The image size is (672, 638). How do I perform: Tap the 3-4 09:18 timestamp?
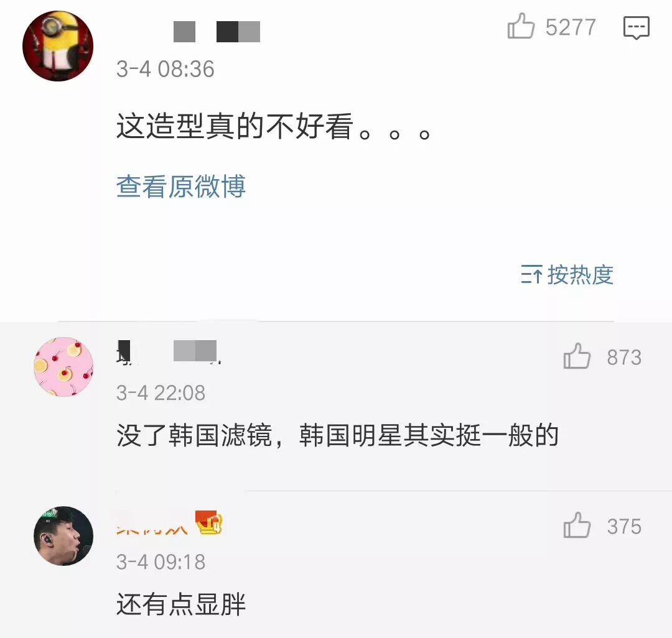pos(161,562)
